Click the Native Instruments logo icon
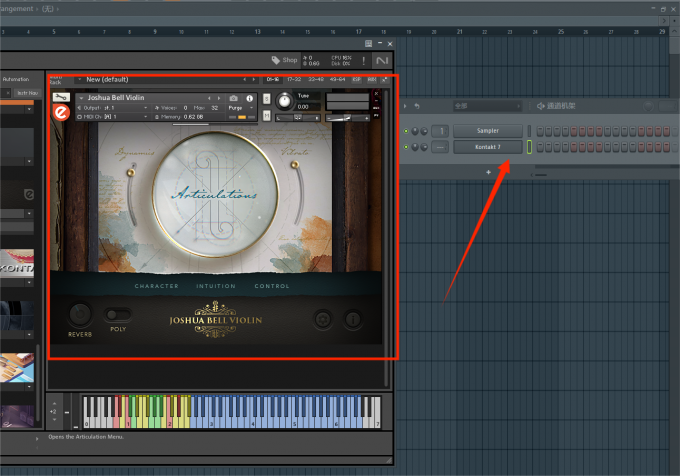Screen dimensions: 680x476 click(380, 60)
